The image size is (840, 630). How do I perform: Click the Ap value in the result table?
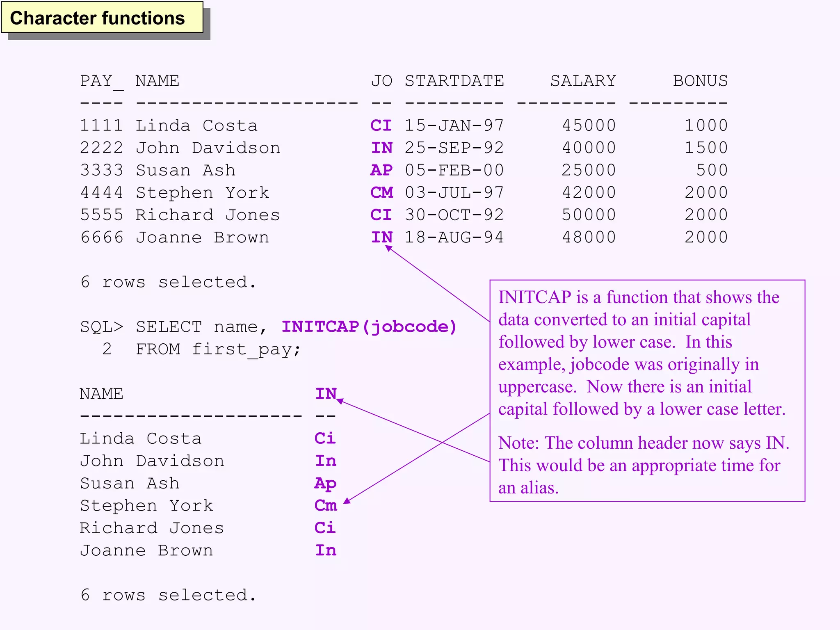[x=326, y=484]
